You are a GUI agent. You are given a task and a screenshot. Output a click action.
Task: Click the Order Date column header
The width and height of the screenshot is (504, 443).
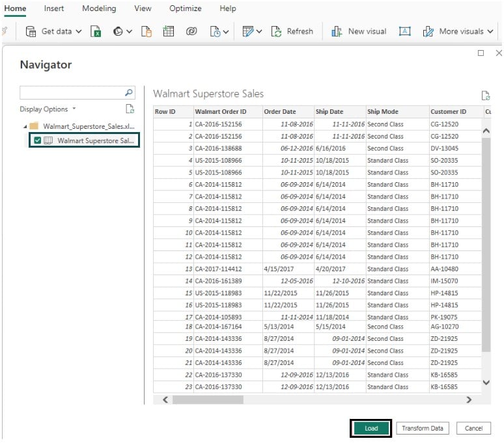pyautogui.click(x=288, y=112)
